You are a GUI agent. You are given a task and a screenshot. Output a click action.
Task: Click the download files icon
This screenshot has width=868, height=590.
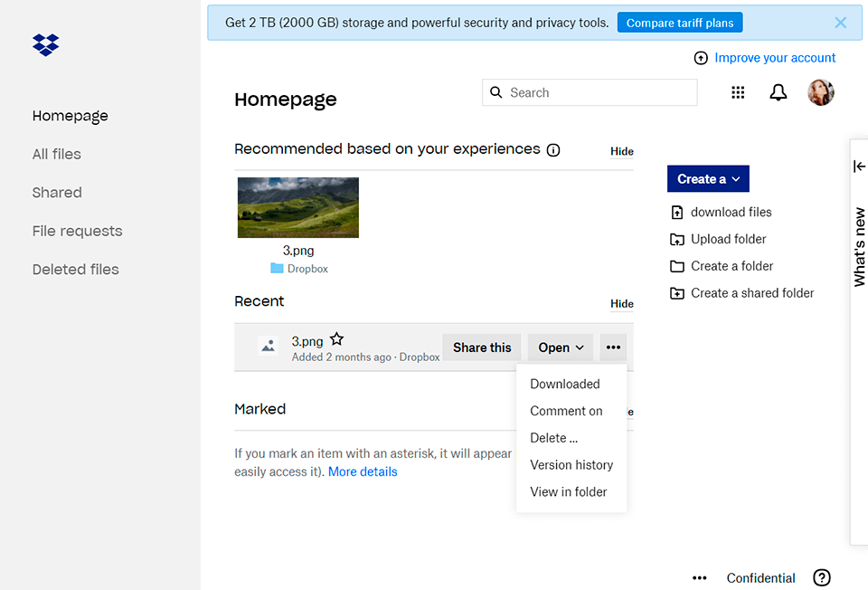coord(677,212)
